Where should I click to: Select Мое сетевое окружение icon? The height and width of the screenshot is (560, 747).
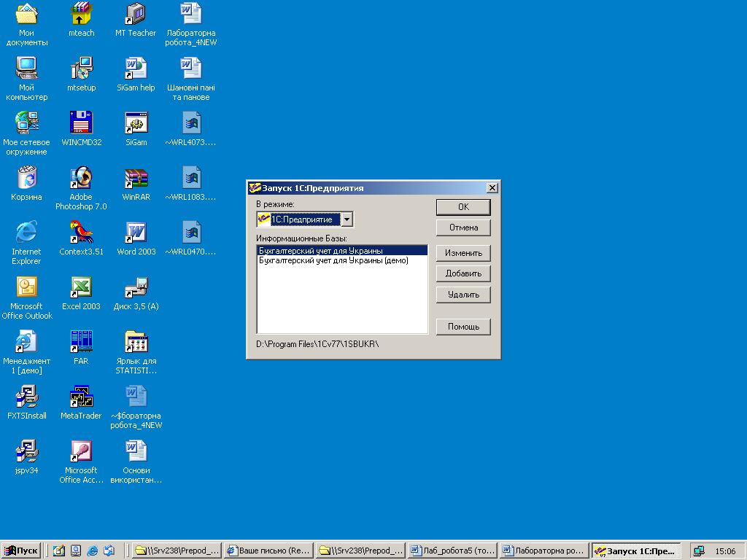pyautogui.click(x=27, y=123)
